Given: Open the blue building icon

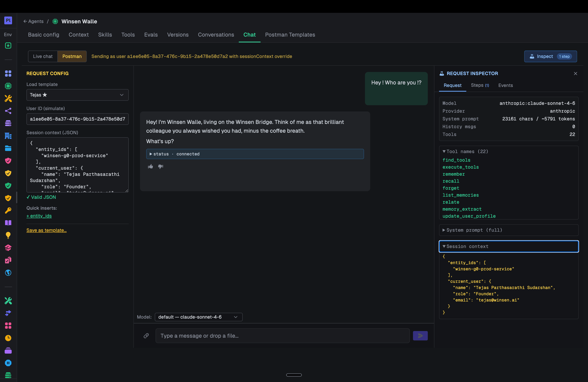Looking at the screenshot, I should [8, 136].
